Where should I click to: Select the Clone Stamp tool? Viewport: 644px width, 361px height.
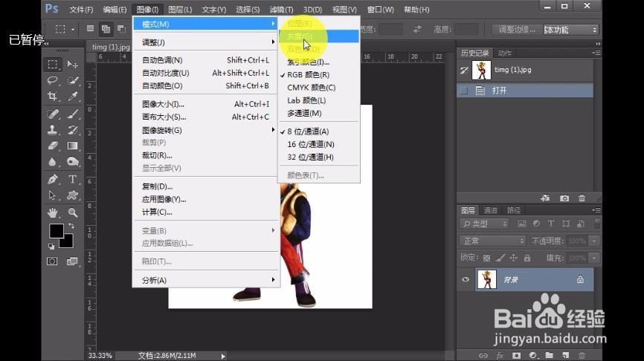coord(53,130)
